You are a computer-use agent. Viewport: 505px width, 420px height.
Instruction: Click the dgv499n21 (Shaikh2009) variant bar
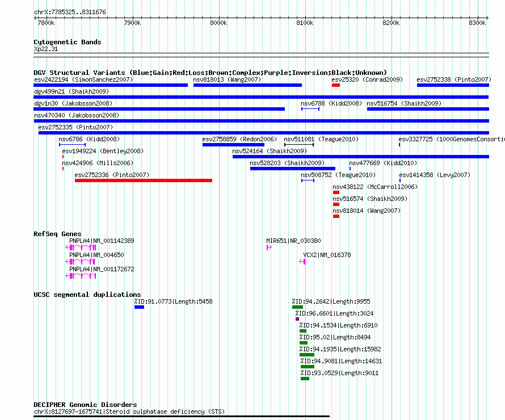pos(261,97)
